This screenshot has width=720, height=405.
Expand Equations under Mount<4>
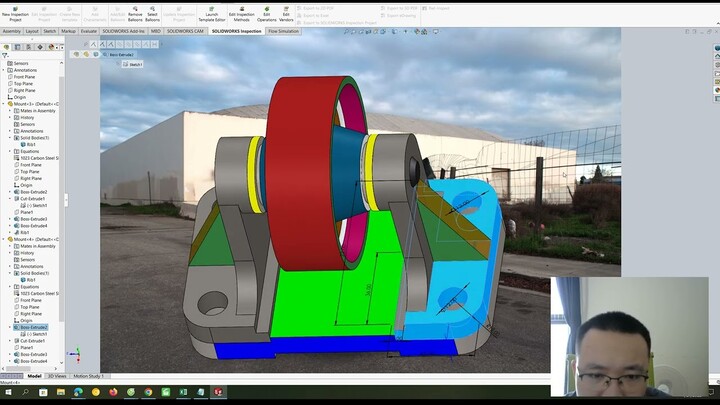coord(10,287)
